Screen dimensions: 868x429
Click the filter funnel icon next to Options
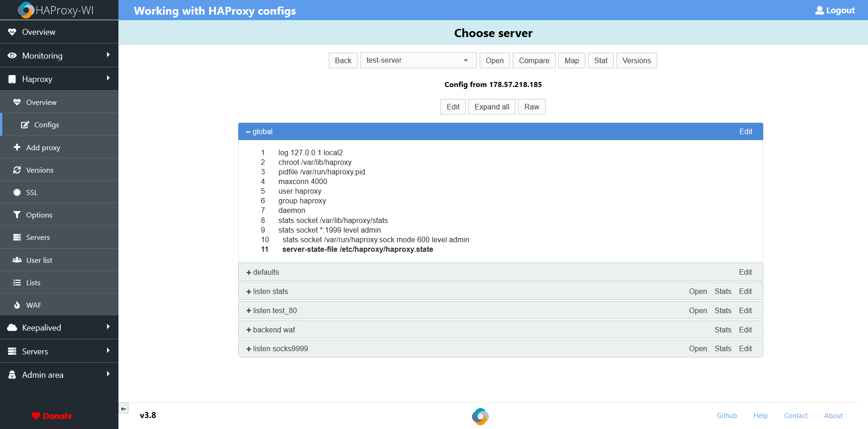pos(17,215)
